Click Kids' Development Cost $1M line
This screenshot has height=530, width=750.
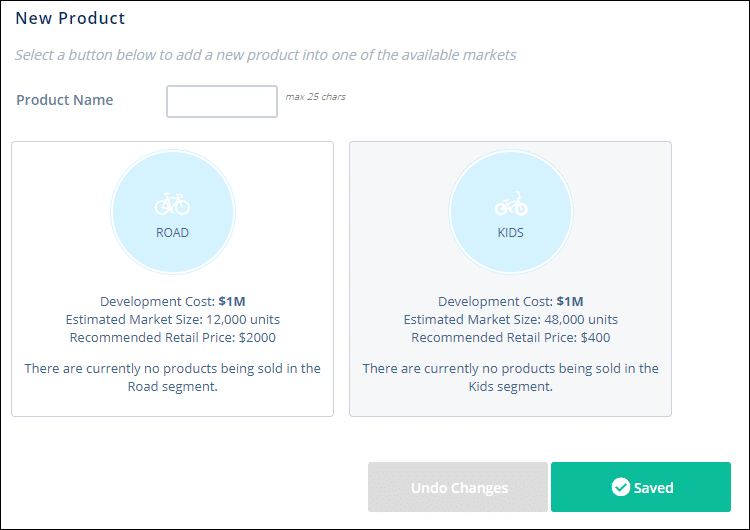tap(510, 301)
